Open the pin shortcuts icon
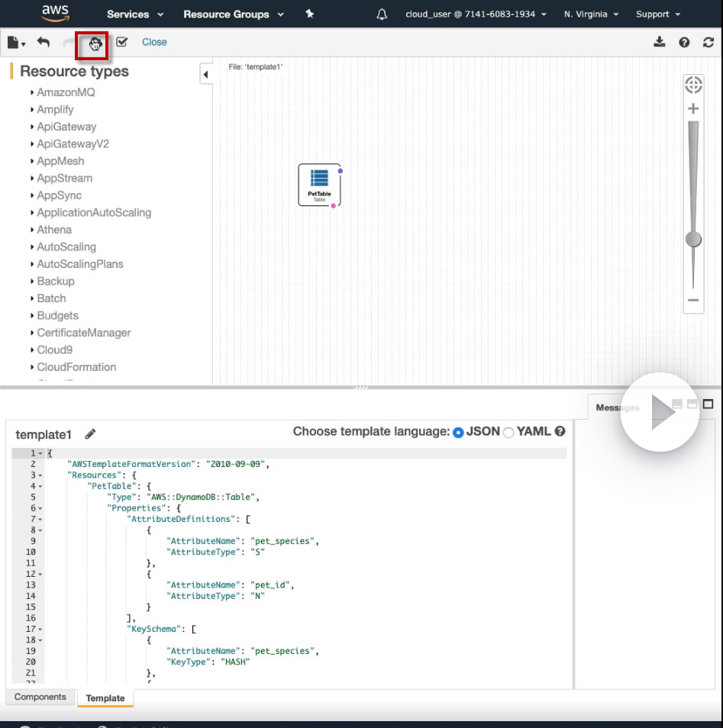The image size is (723, 728). [x=309, y=14]
